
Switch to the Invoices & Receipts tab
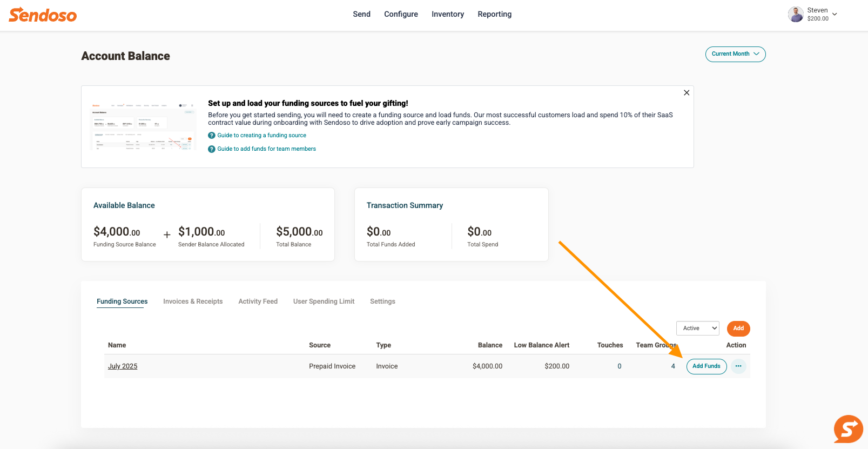pos(193,301)
